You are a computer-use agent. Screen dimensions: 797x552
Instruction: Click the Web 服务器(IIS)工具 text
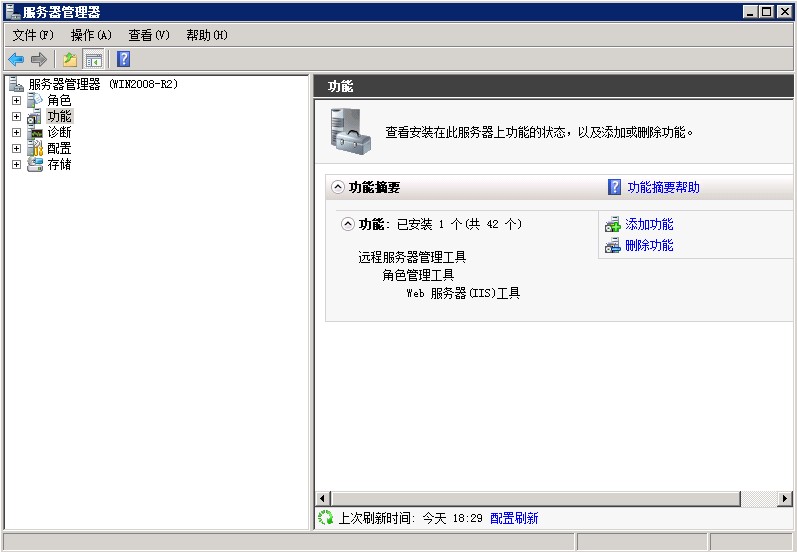(463, 293)
